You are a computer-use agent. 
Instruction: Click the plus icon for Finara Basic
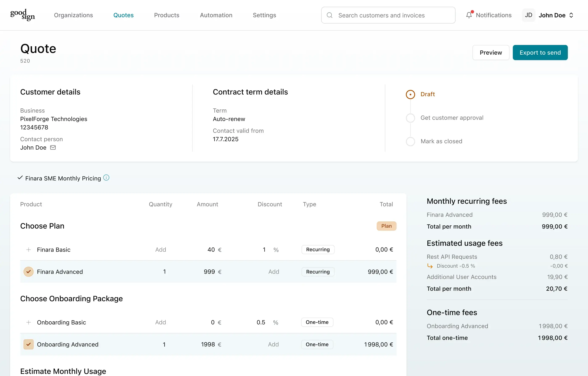29,250
